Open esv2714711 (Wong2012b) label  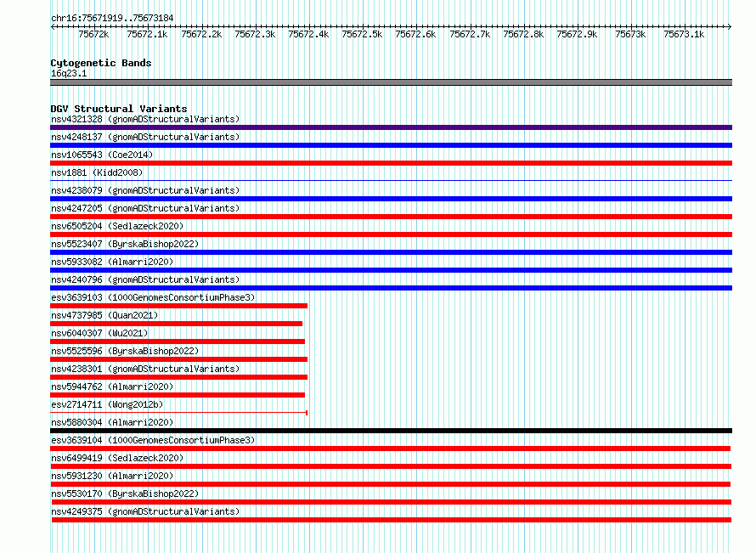pos(107,404)
